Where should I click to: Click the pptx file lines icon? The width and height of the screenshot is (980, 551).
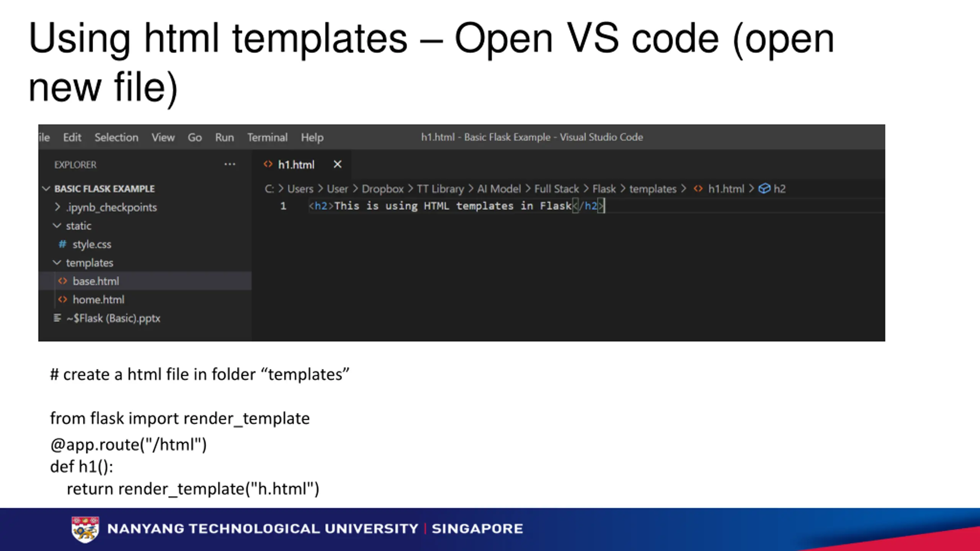pyautogui.click(x=57, y=318)
